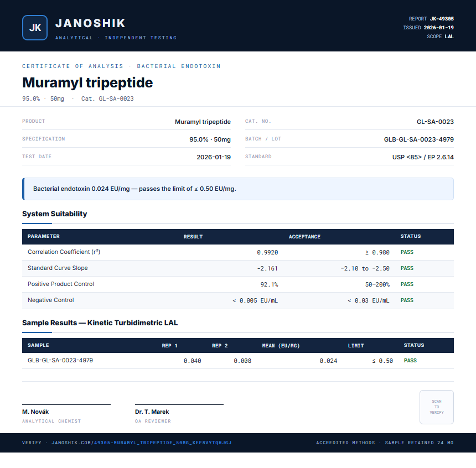Select correlation result 0.9920
The image size is (476, 468).
267,252
